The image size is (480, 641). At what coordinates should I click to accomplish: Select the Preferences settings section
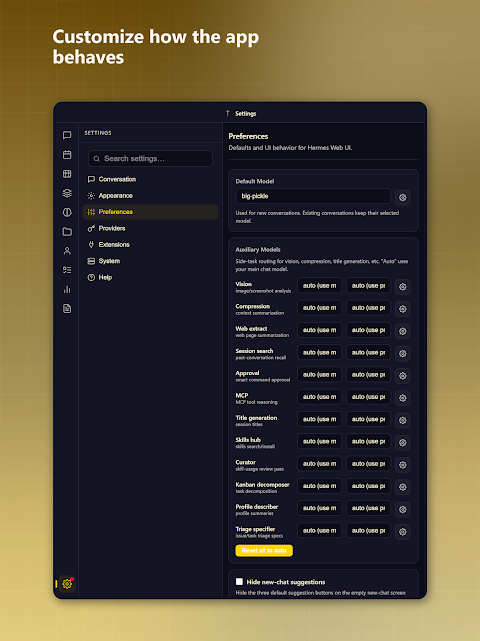[x=150, y=212]
